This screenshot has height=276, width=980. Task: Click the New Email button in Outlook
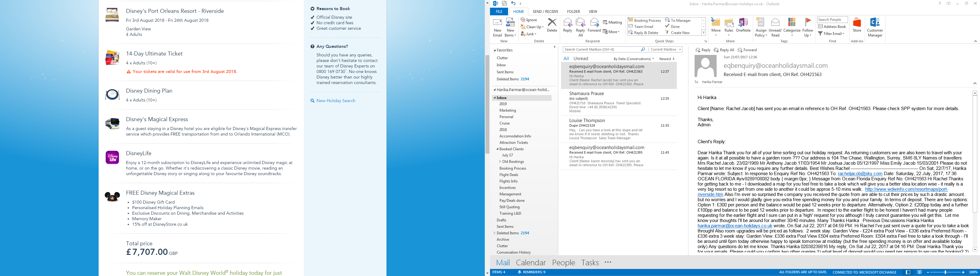497,28
